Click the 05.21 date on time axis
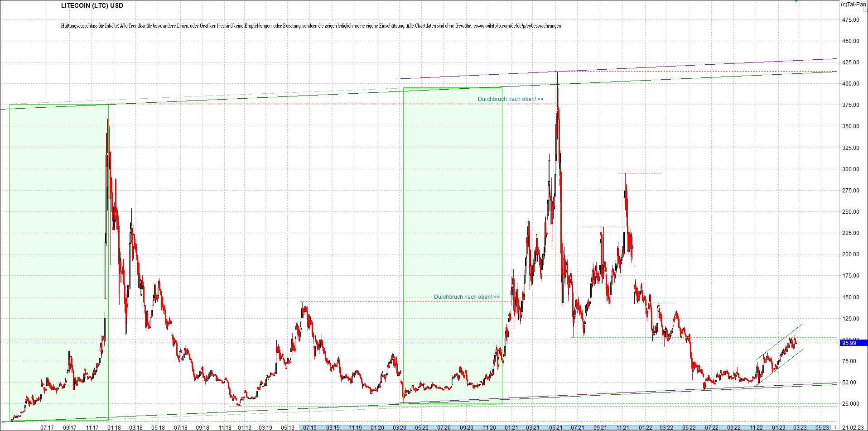This screenshot has height=431, width=868. click(x=556, y=427)
